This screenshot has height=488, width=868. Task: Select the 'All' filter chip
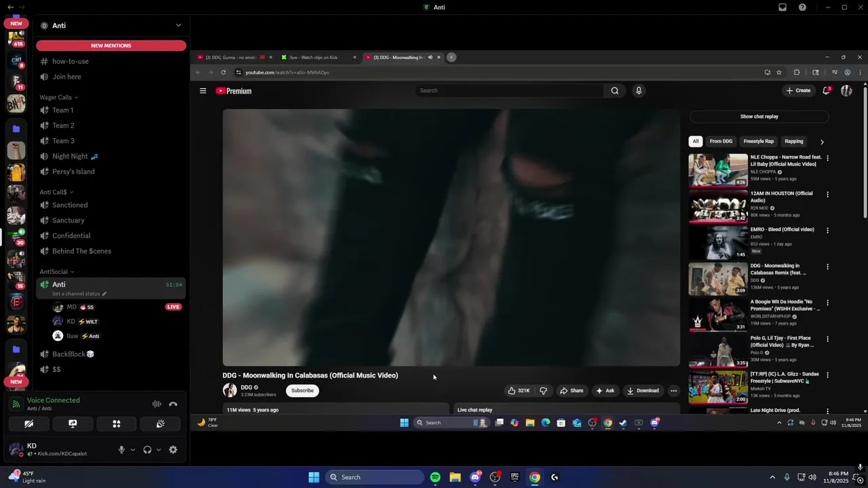[x=695, y=142]
